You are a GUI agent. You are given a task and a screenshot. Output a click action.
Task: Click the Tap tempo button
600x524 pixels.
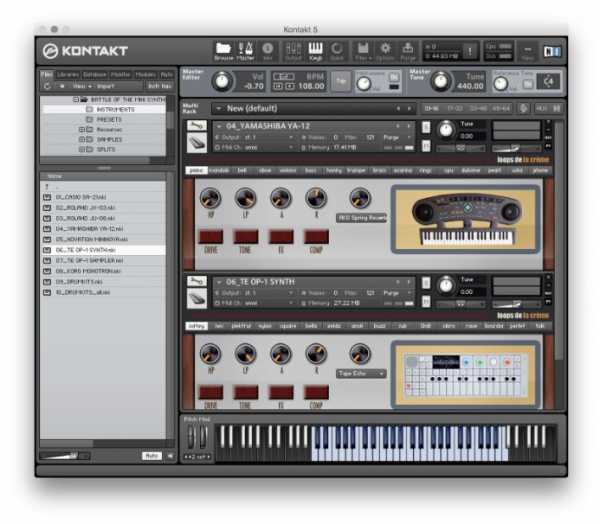[x=341, y=81]
